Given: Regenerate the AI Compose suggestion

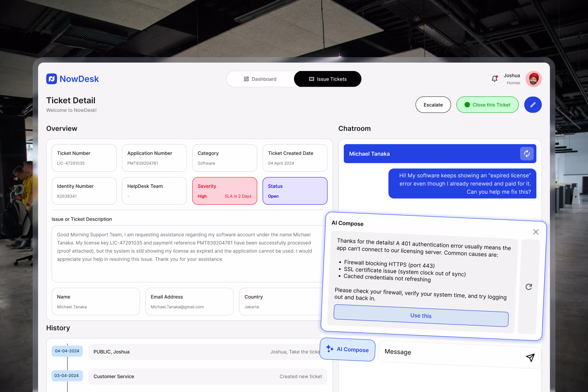Looking at the screenshot, I should click(529, 287).
